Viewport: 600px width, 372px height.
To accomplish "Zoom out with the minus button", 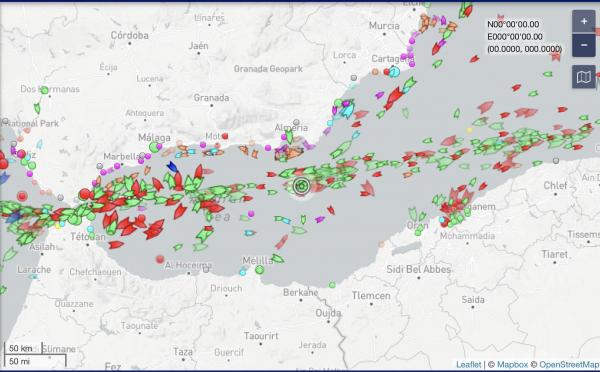I will (584, 45).
